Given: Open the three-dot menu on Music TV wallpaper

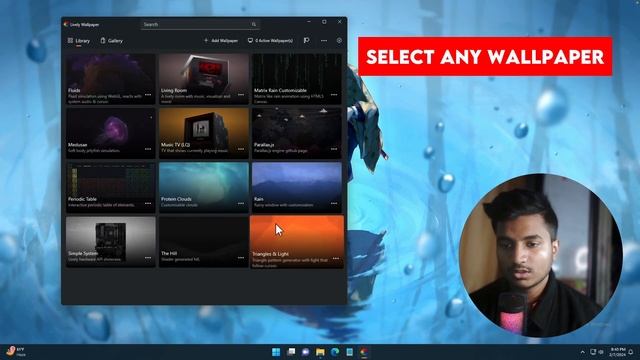Looking at the screenshot, I should [241, 149].
